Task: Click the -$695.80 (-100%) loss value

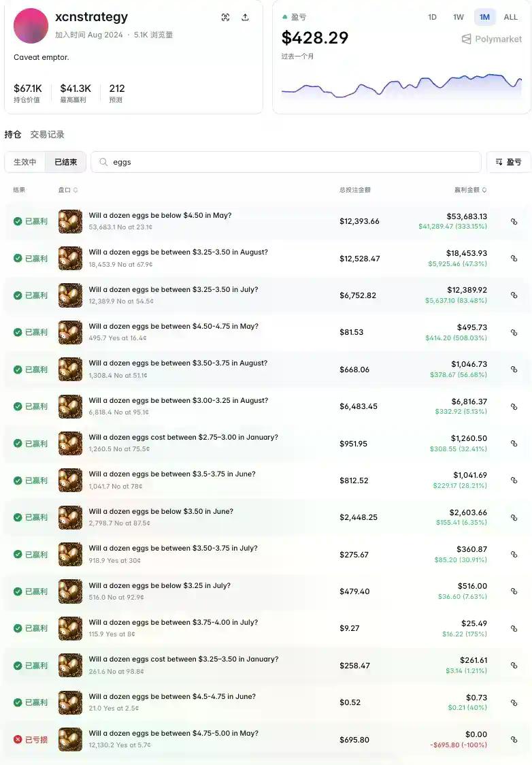Action: (x=459, y=745)
